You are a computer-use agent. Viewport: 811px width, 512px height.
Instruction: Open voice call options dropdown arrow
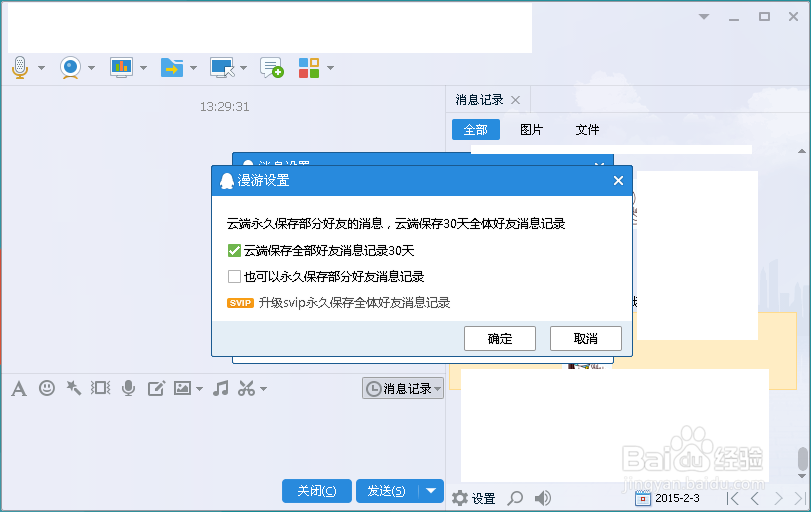pyautogui.click(x=41, y=68)
